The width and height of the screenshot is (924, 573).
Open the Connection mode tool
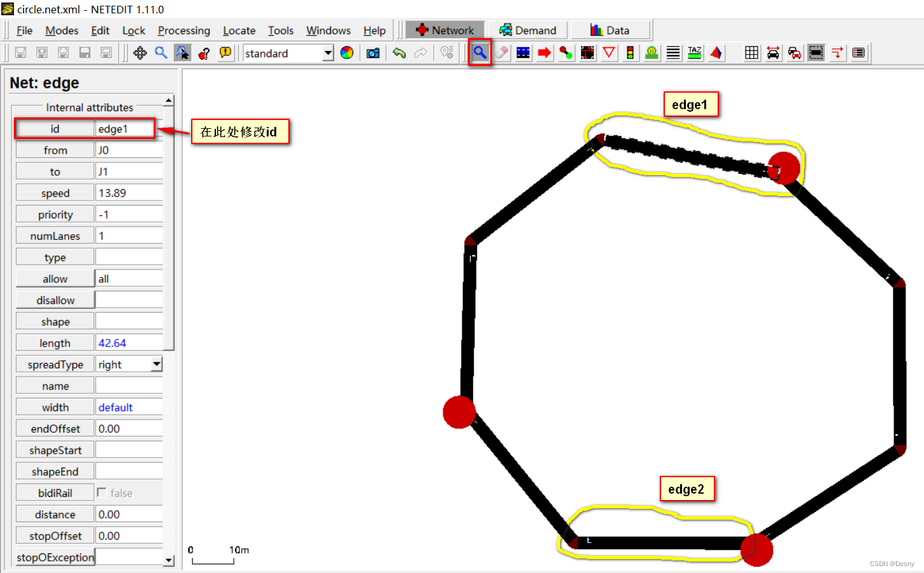pyautogui.click(x=587, y=53)
